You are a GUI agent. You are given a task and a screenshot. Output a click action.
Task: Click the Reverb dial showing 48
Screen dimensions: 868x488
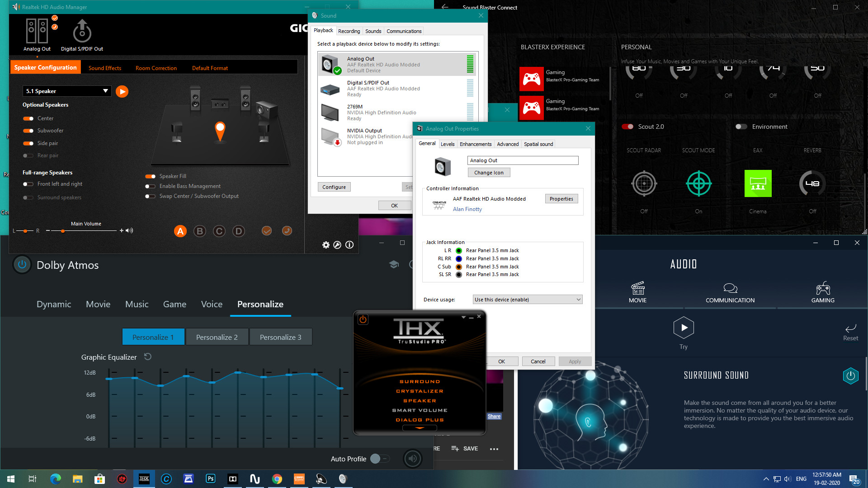pyautogui.click(x=812, y=183)
